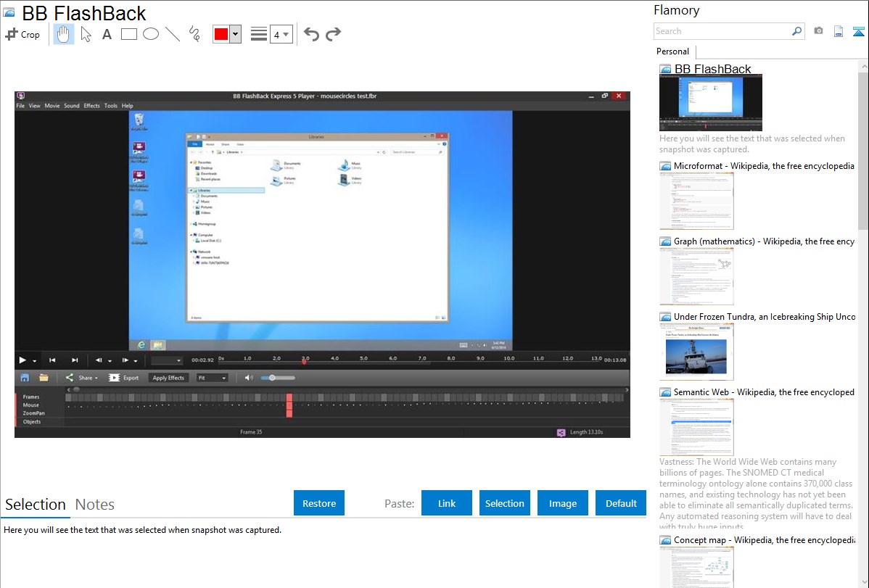869x588 pixels.
Task: Activate the hand pan tool
Action: [x=64, y=34]
